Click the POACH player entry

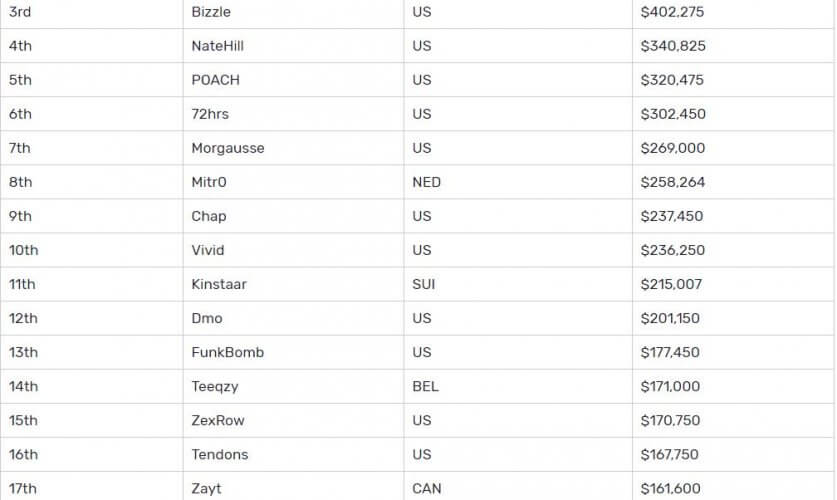215,80
